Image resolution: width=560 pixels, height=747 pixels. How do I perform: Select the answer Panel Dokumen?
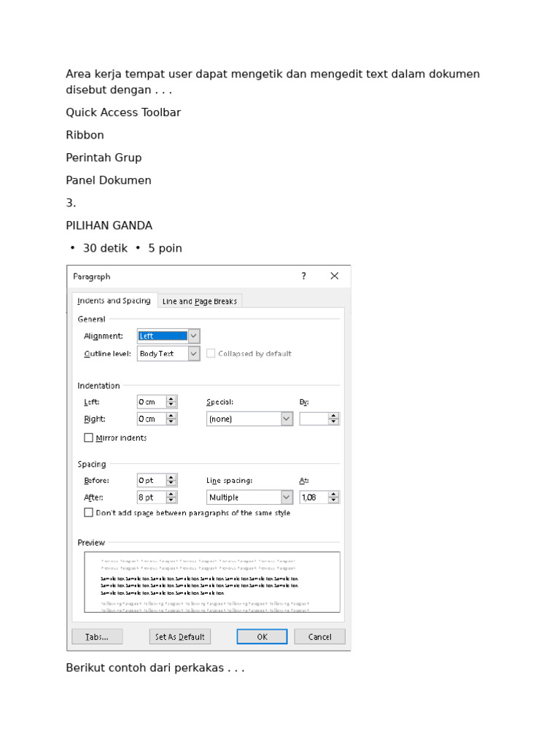click(x=109, y=180)
